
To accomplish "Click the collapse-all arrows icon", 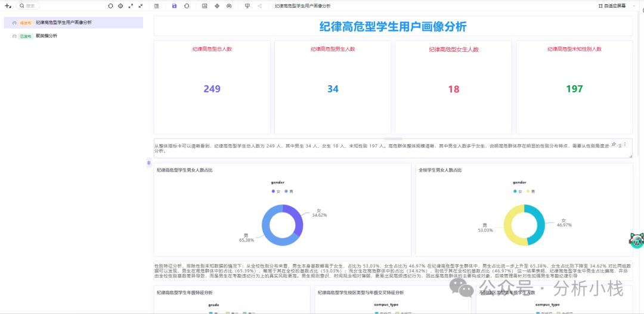I will pyautogui.click(x=141, y=6).
